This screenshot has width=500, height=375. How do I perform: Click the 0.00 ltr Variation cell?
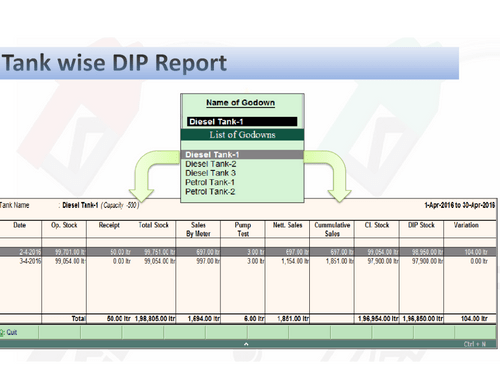(479, 261)
